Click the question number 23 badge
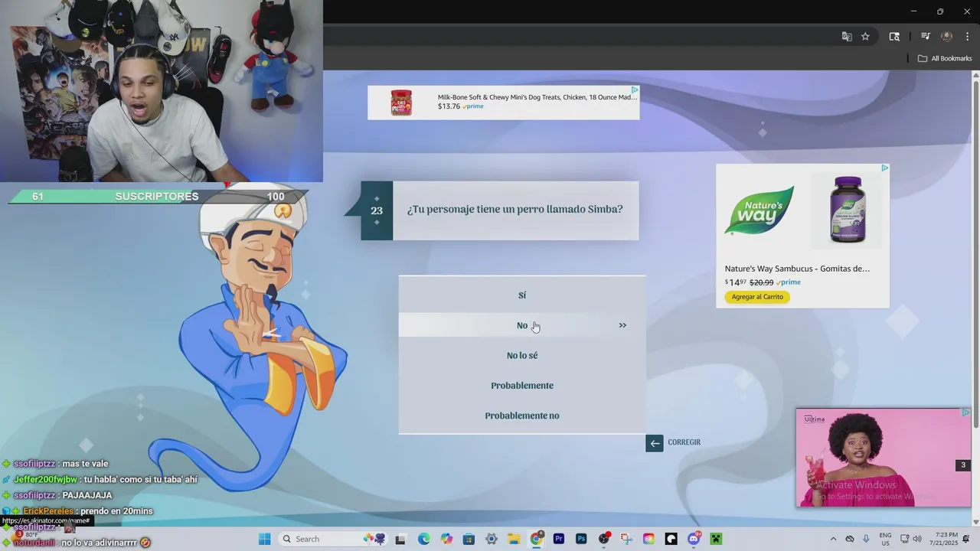Viewport: 980px width, 551px height. tap(377, 210)
